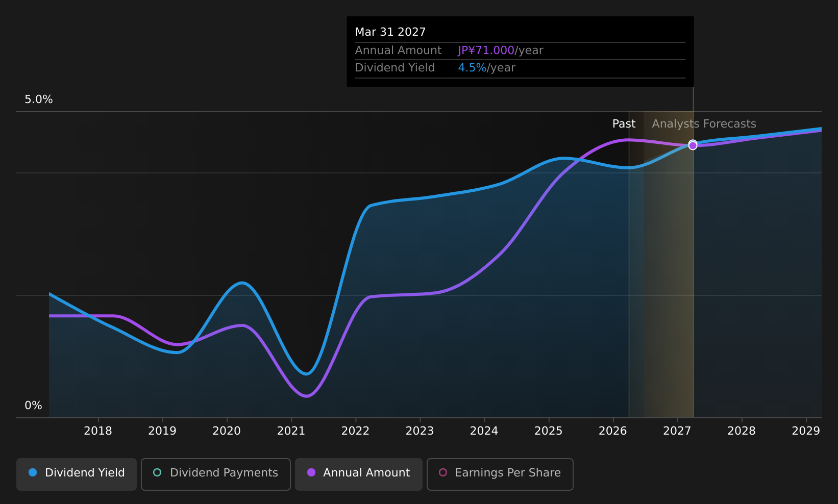Click the 2022 x-axis label
The width and height of the screenshot is (838, 504).
[x=355, y=431]
